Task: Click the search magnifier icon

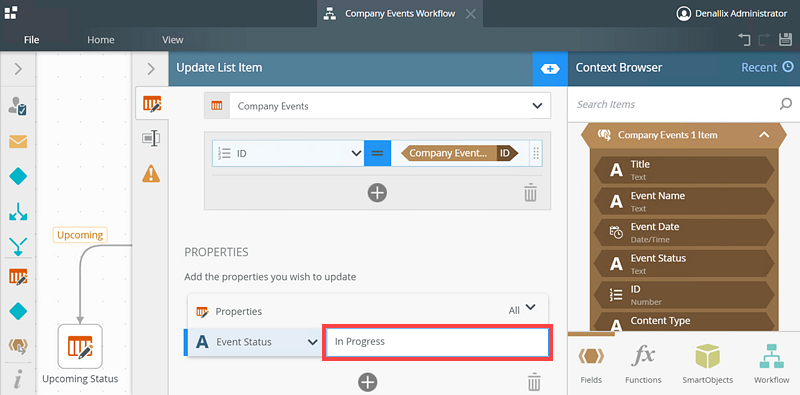Action: [785, 104]
